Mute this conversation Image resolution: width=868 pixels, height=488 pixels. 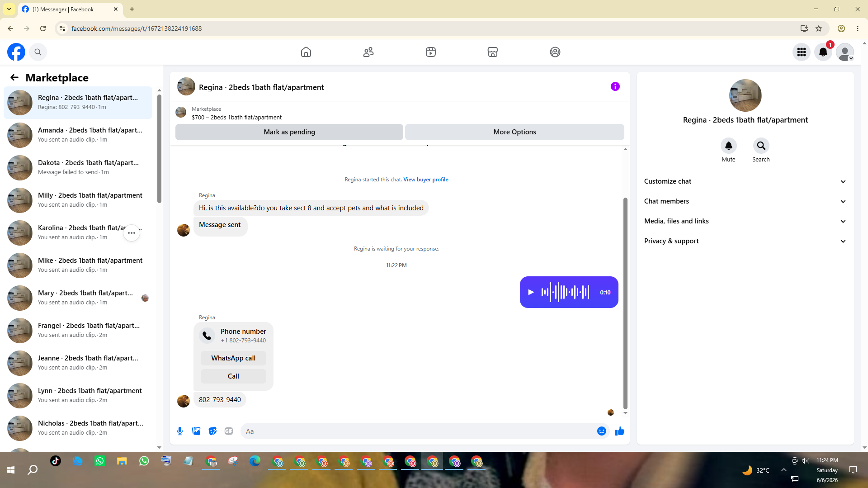click(729, 146)
